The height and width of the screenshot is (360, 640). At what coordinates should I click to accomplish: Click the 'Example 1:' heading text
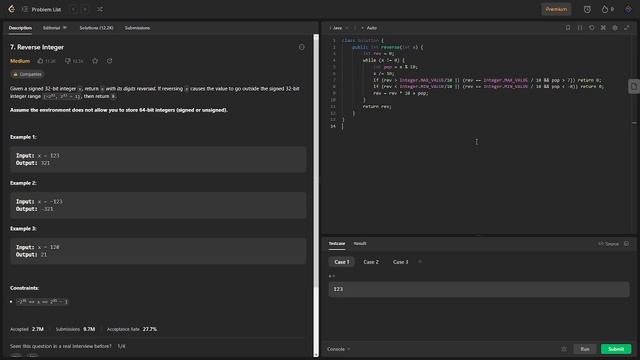(x=23, y=137)
